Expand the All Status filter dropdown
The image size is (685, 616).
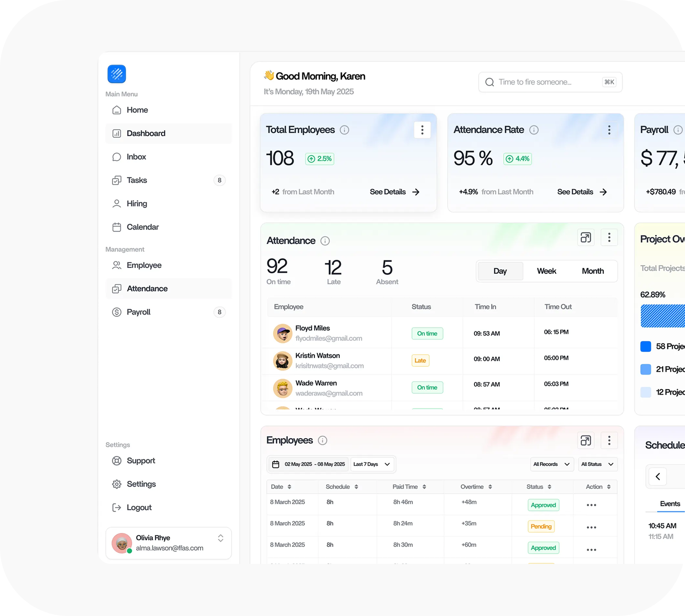pyautogui.click(x=597, y=464)
